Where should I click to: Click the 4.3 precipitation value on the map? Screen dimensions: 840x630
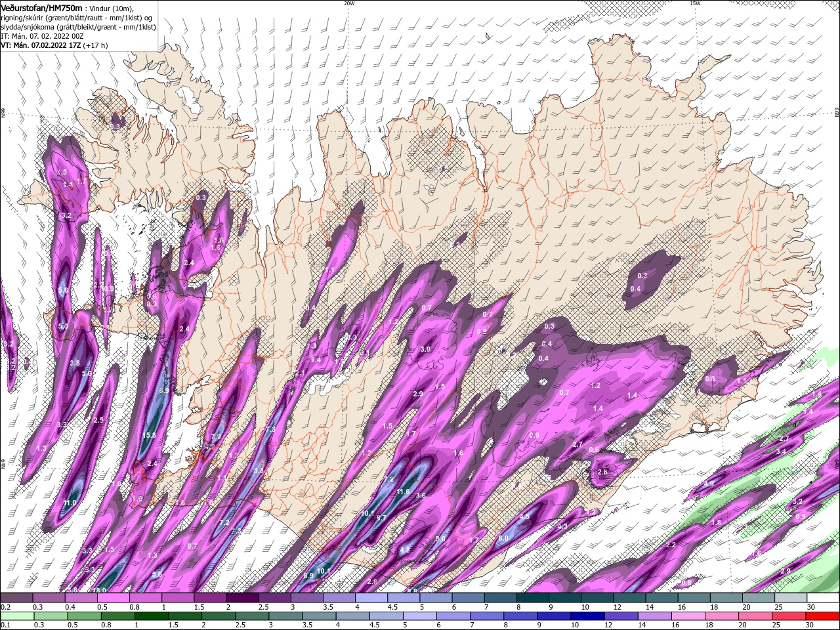click(562, 526)
